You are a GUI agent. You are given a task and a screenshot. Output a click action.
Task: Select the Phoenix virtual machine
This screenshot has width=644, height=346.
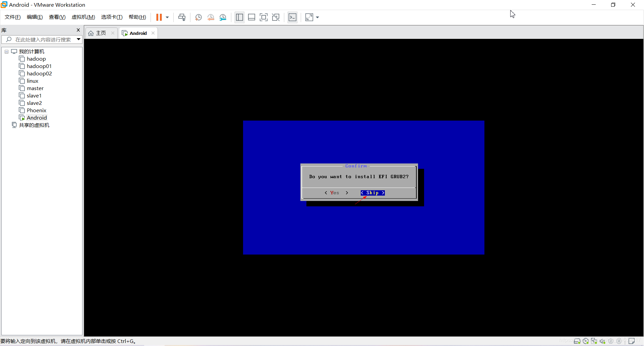[37, 111]
